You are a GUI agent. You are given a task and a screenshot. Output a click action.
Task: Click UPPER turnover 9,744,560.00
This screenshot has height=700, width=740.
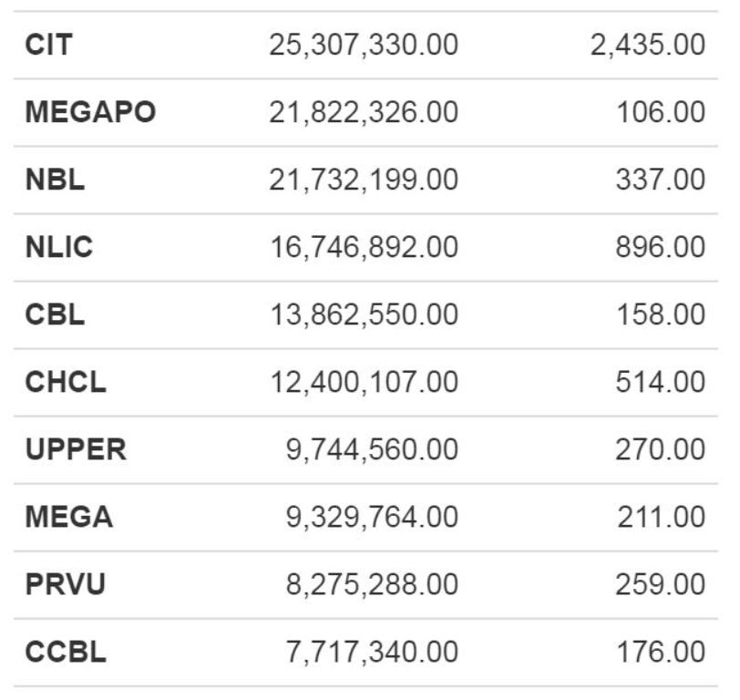click(372, 449)
